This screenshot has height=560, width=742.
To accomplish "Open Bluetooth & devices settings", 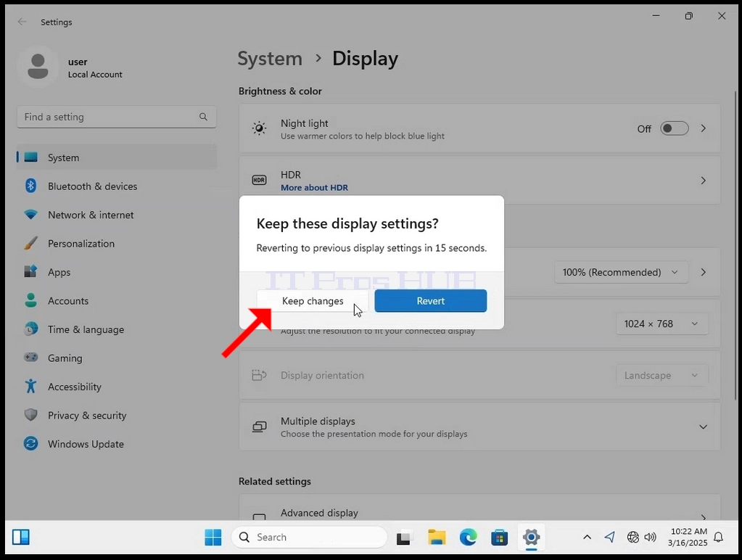I will [116, 186].
